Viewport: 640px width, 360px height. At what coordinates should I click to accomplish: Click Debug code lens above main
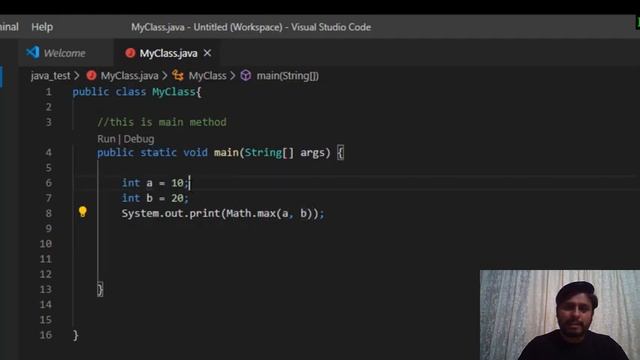139,139
